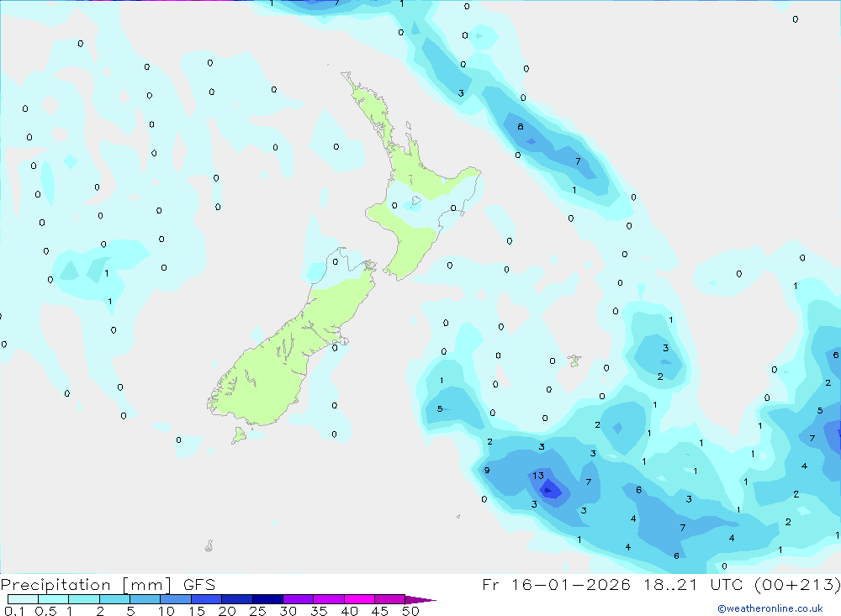The height and width of the screenshot is (616, 841).
Task: Click the darkest blue precipitation core below '13'
Action: (548, 490)
